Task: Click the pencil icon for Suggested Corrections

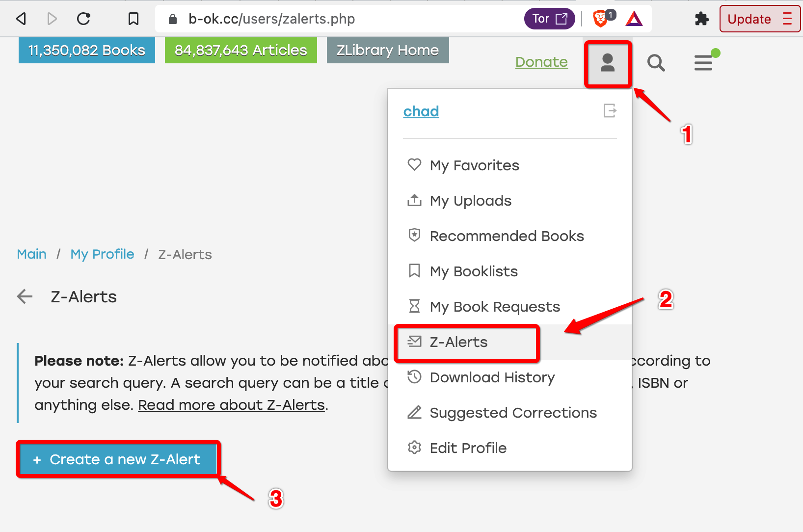Action: point(415,412)
